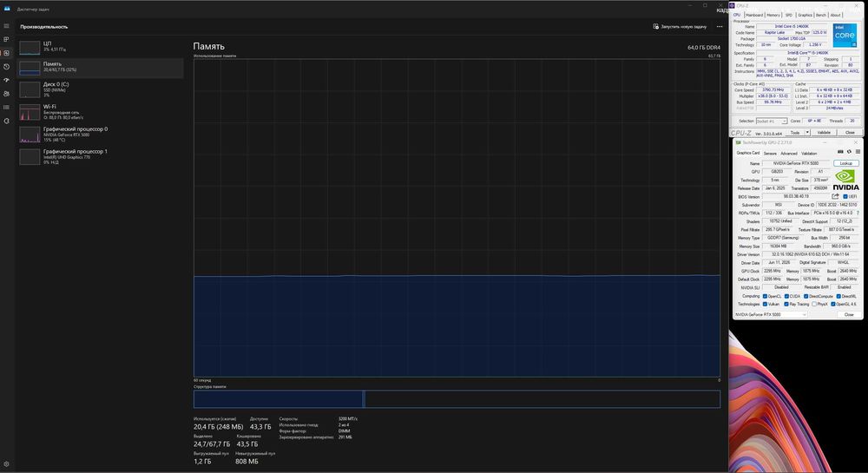Click the Intel Core logo in CPU-Z
868x473 pixels.
[845, 35]
